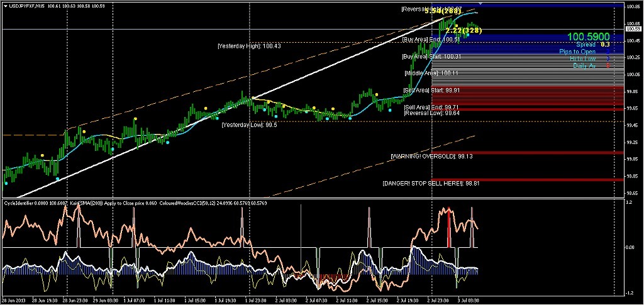Click the 28 Jun 23:30 time axis label
This screenshot has height=305, width=644.
[x=74, y=301]
